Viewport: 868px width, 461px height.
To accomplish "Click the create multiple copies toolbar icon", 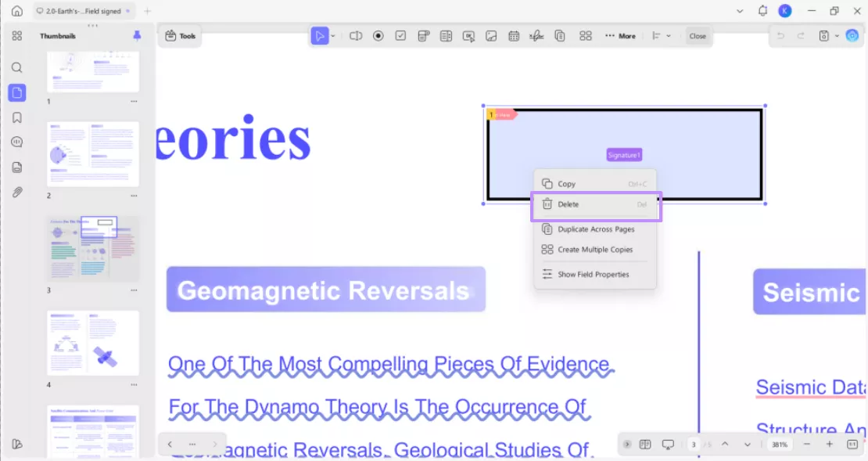I will coord(586,36).
